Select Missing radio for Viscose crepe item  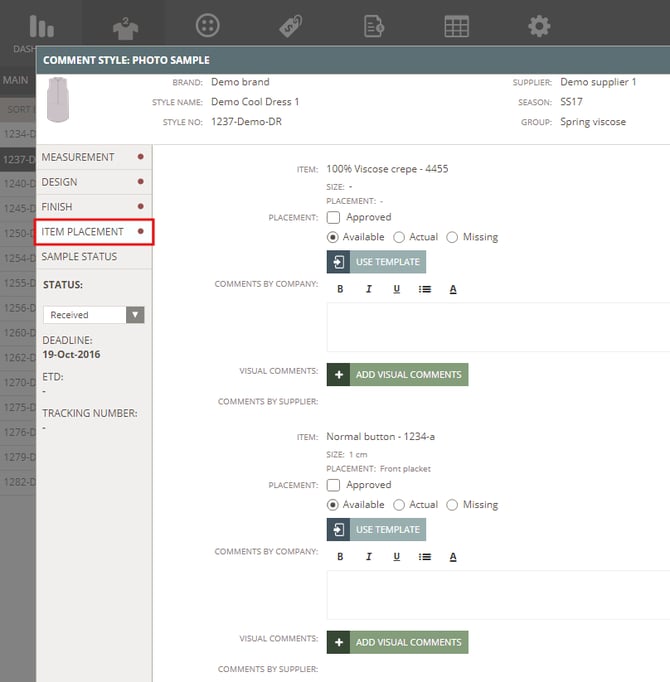tap(452, 237)
